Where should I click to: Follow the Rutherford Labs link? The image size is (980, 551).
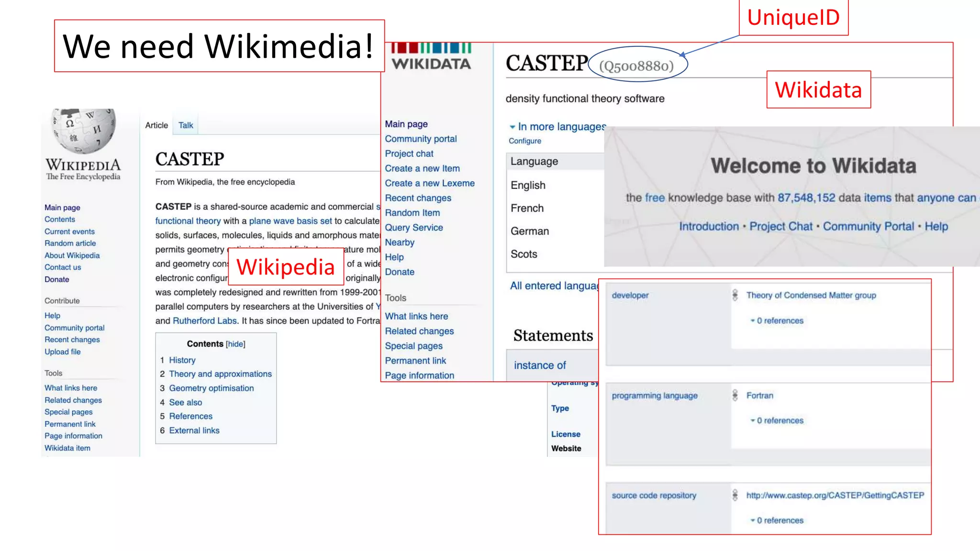205,321
